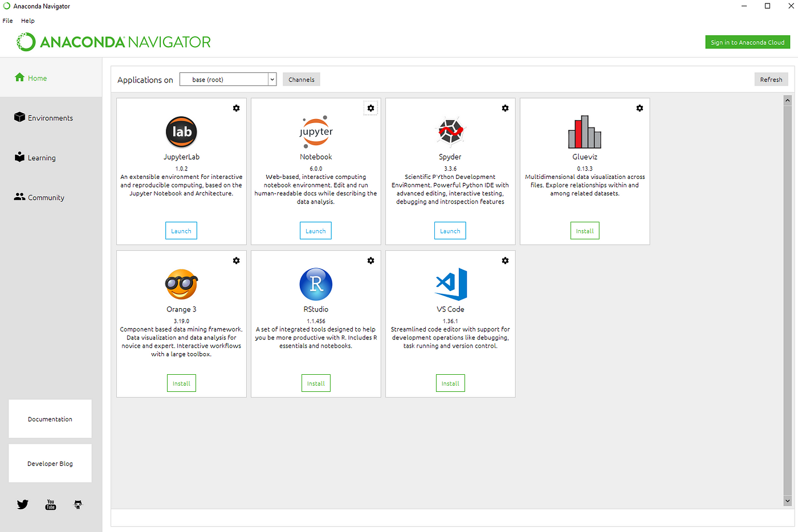The height and width of the screenshot is (532, 798).
Task: Click the RStudio version 1.1.456 text
Action: point(316,321)
